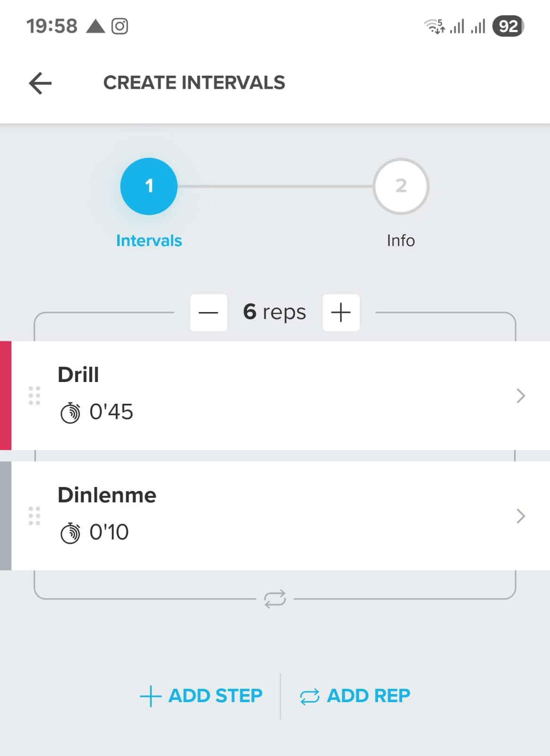Grab the Dinlenme step drag handle
This screenshot has width=550, height=756.
point(34,516)
